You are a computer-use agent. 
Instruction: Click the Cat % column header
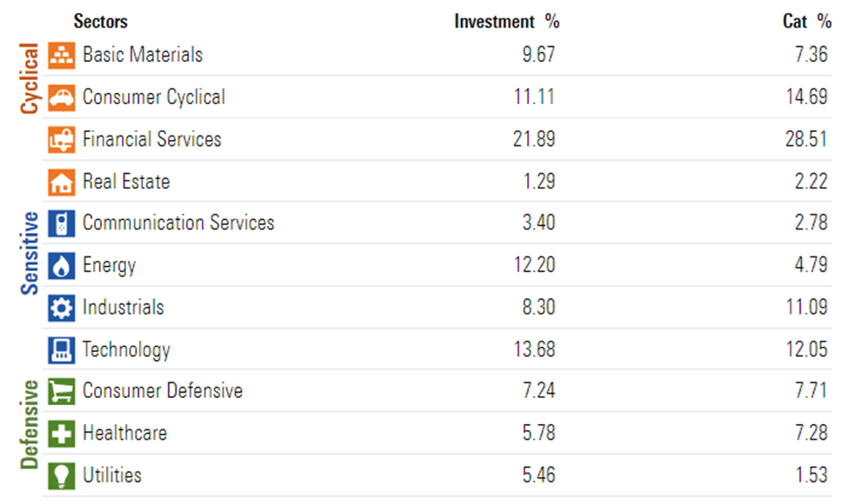[x=805, y=22]
